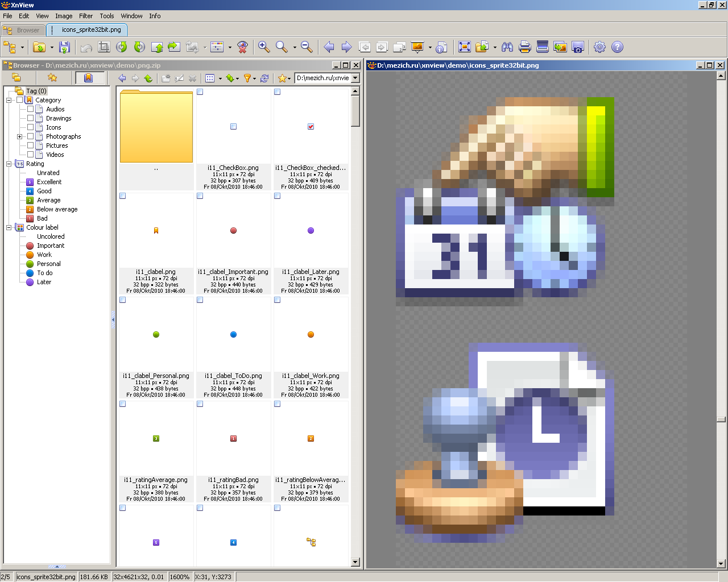Go to the previous file with the left arrow
The width and height of the screenshot is (728, 582).
tap(329, 47)
